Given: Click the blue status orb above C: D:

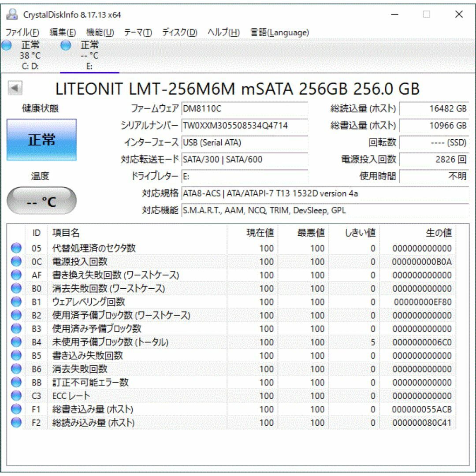Looking at the screenshot, I should tap(6, 45).
